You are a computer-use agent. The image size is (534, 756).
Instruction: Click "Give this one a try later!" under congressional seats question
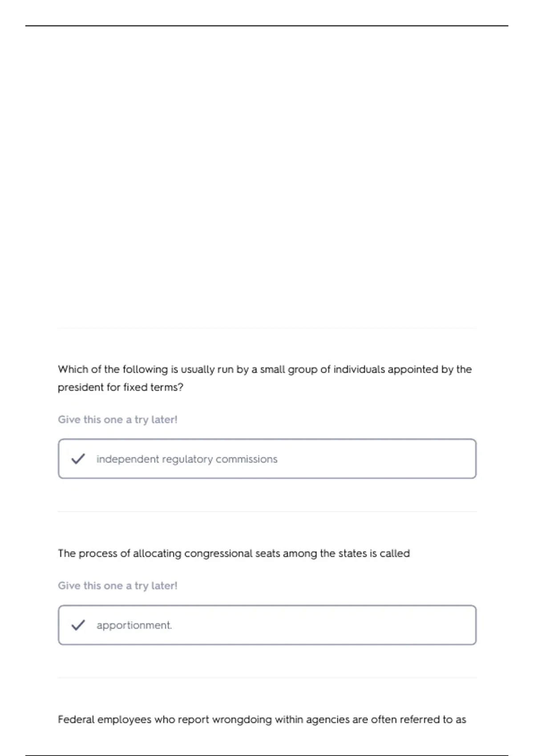117,586
